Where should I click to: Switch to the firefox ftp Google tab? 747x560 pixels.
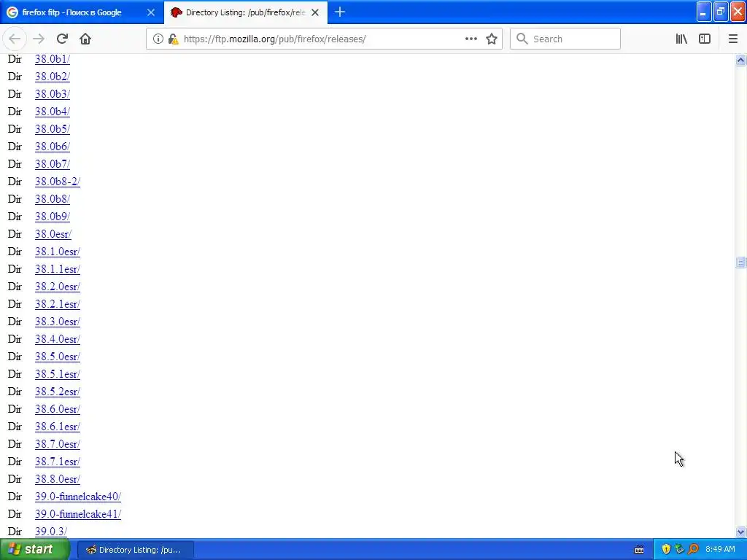tap(82, 12)
